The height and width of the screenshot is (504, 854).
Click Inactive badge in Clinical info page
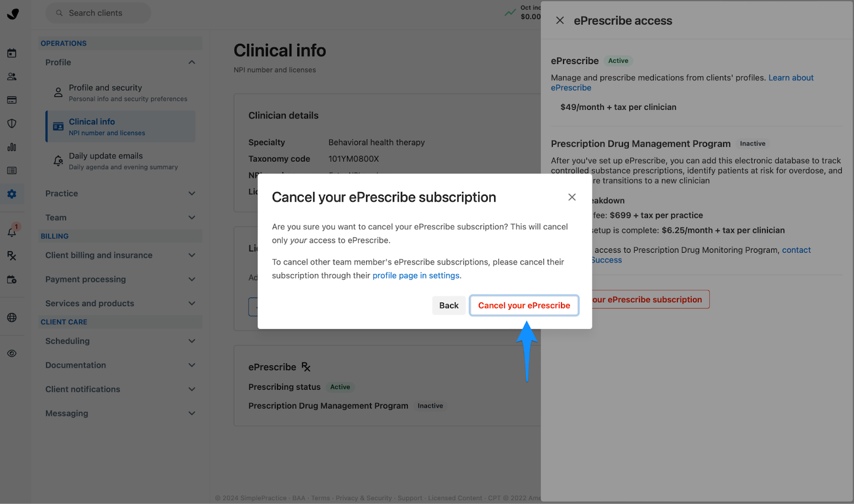pyautogui.click(x=430, y=406)
